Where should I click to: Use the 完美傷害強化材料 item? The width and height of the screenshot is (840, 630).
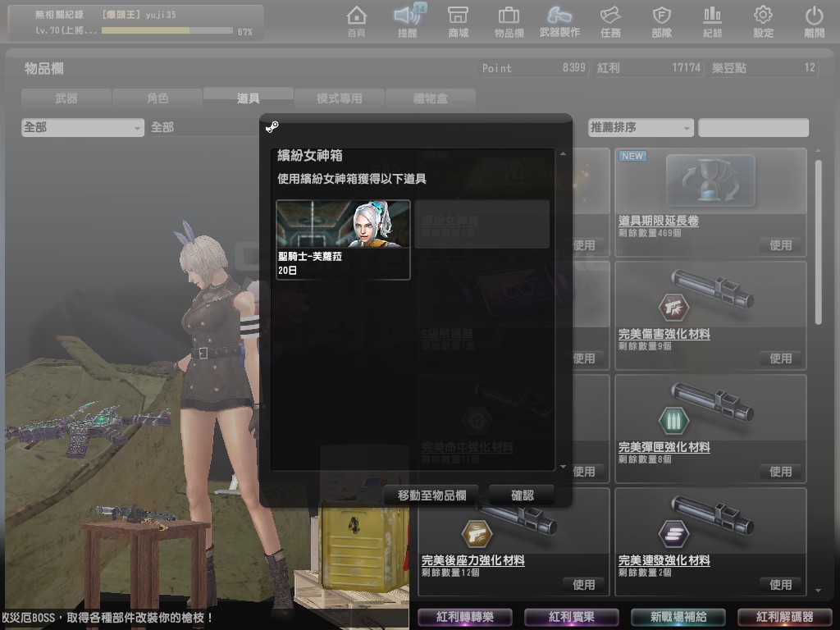(x=781, y=358)
